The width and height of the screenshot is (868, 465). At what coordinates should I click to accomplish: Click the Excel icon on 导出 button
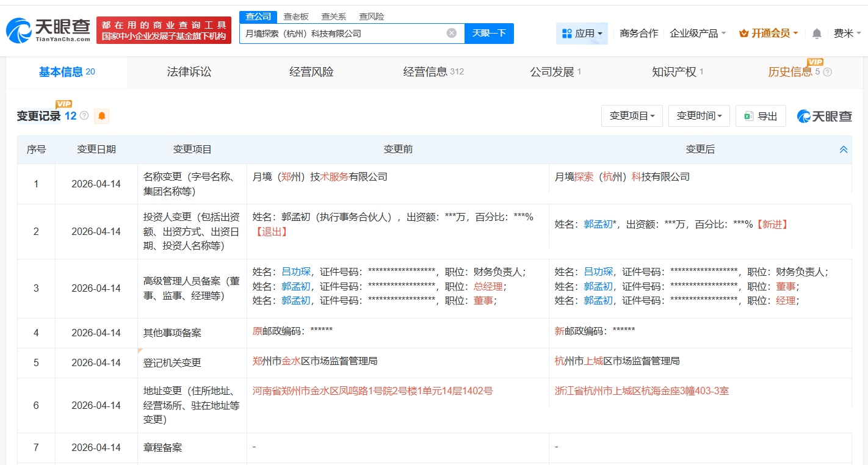coord(749,116)
